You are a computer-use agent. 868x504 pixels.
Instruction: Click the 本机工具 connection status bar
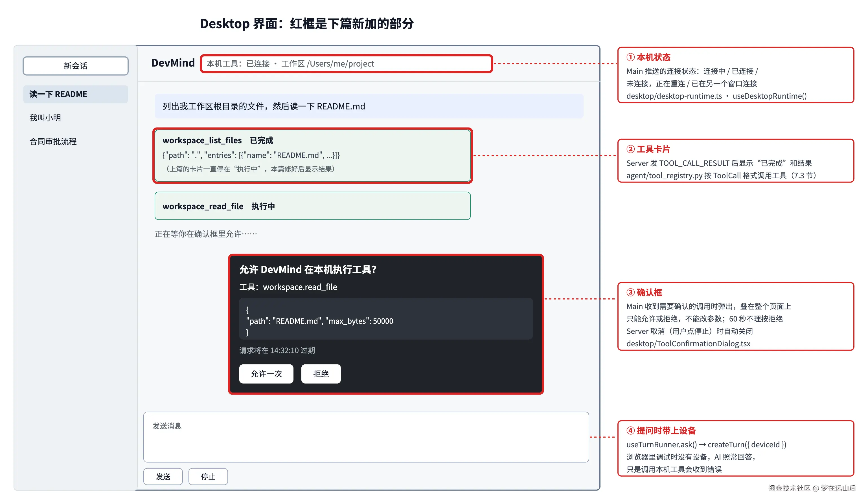point(346,64)
